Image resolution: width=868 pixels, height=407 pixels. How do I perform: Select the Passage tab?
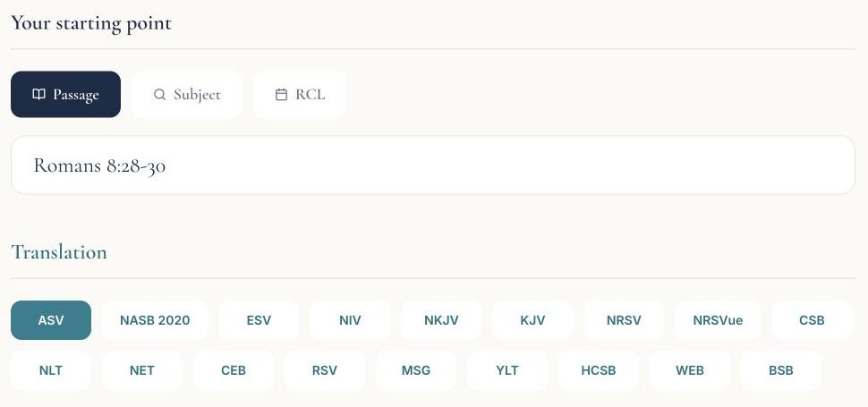coord(66,95)
